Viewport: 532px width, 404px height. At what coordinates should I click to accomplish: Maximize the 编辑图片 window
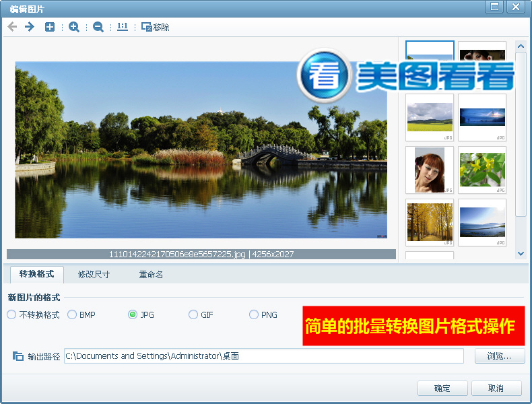(x=494, y=7)
